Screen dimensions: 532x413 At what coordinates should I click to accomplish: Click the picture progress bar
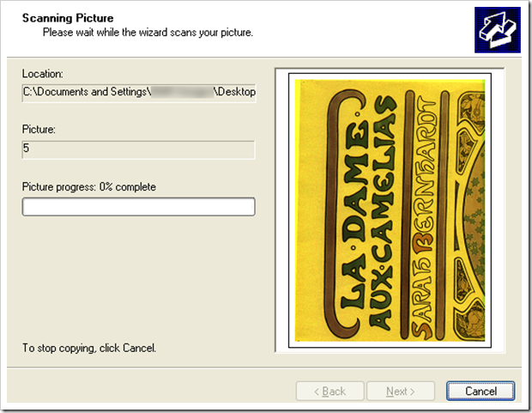coord(138,207)
